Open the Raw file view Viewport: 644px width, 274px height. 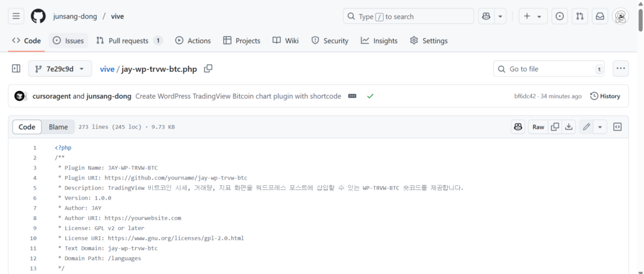coord(538,127)
